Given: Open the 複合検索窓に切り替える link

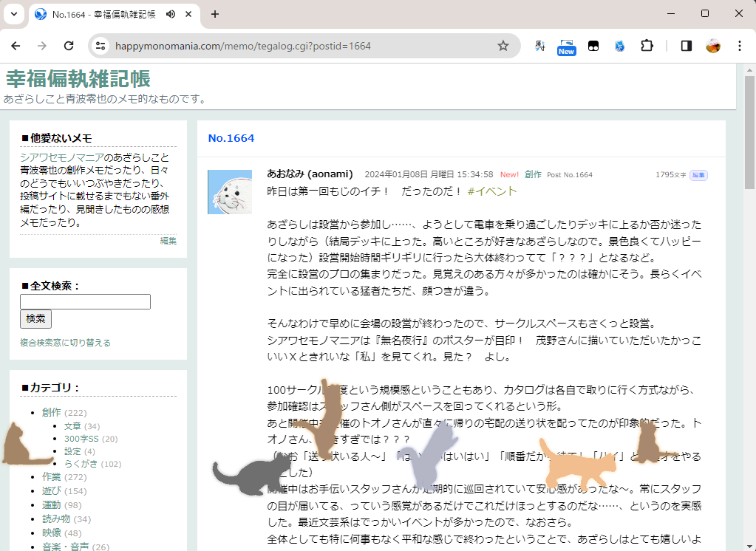Looking at the screenshot, I should point(65,343).
